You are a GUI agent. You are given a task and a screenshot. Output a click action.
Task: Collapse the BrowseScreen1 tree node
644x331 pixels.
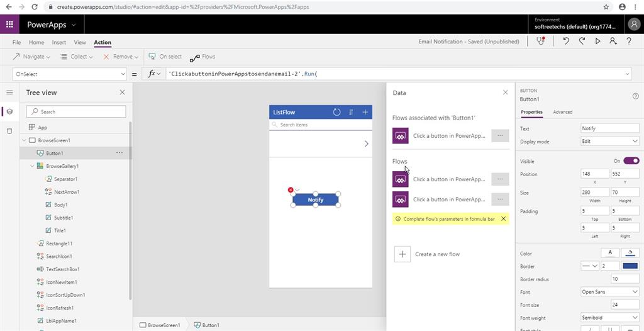24,140
